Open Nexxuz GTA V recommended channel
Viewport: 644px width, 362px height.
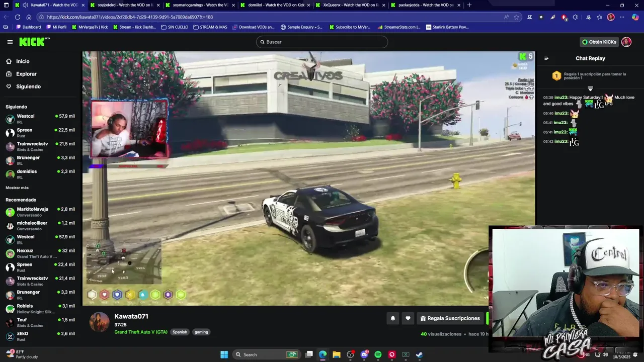coord(40,253)
